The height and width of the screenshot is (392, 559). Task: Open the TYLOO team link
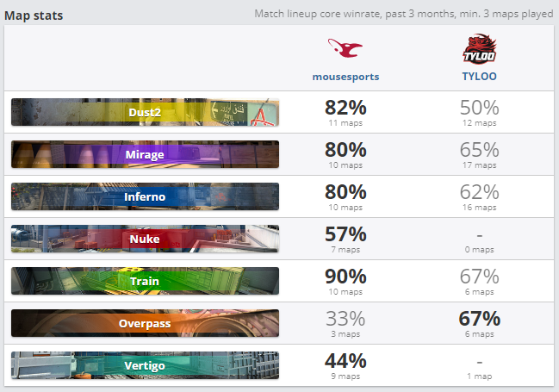(x=479, y=76)
